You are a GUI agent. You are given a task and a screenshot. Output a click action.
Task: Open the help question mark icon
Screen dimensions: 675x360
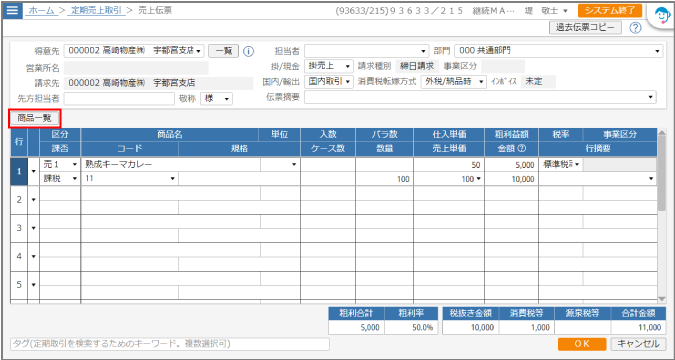[635, 28]
